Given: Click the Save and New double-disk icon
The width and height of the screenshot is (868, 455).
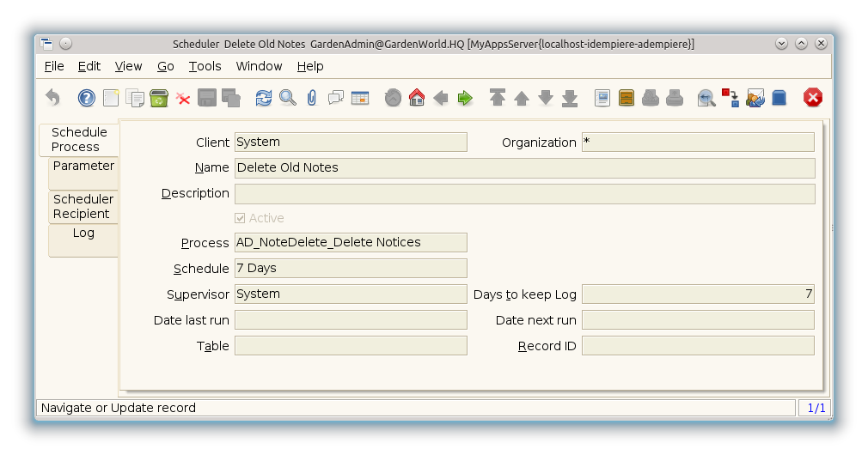Looking at the screenshot, I should tap(231, 98).
